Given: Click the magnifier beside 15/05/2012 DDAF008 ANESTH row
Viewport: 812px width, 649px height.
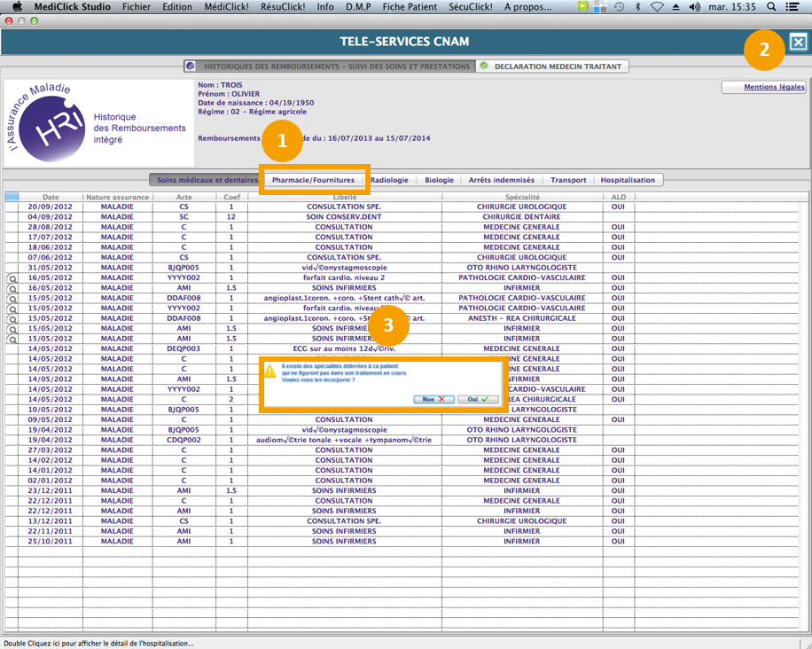Looking at the screenshot, I should (12, 318).
